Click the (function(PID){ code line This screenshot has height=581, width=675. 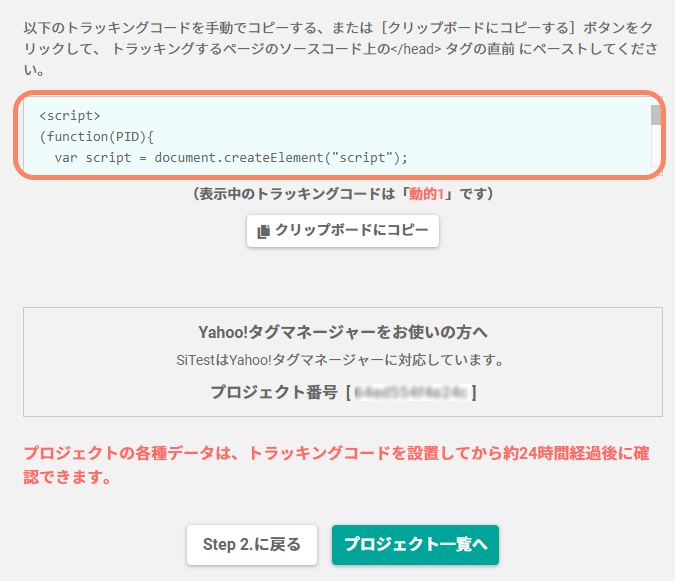click(96, 137)
